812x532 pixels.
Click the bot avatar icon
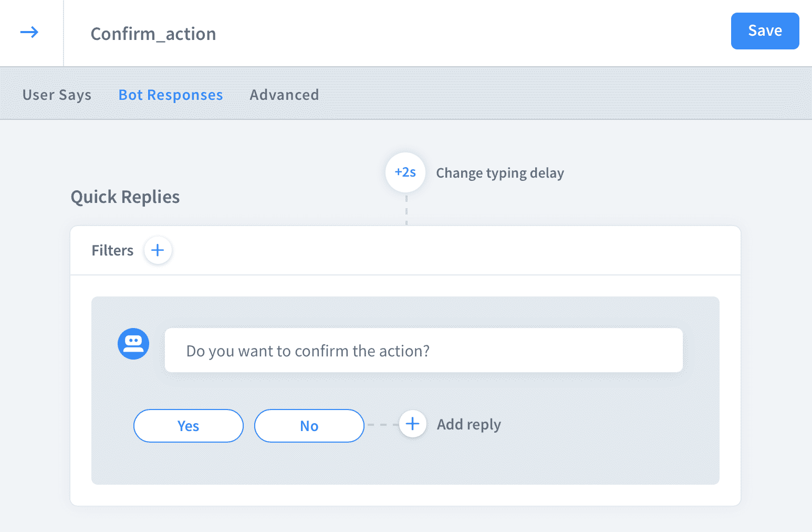click(x=133, y=344)
